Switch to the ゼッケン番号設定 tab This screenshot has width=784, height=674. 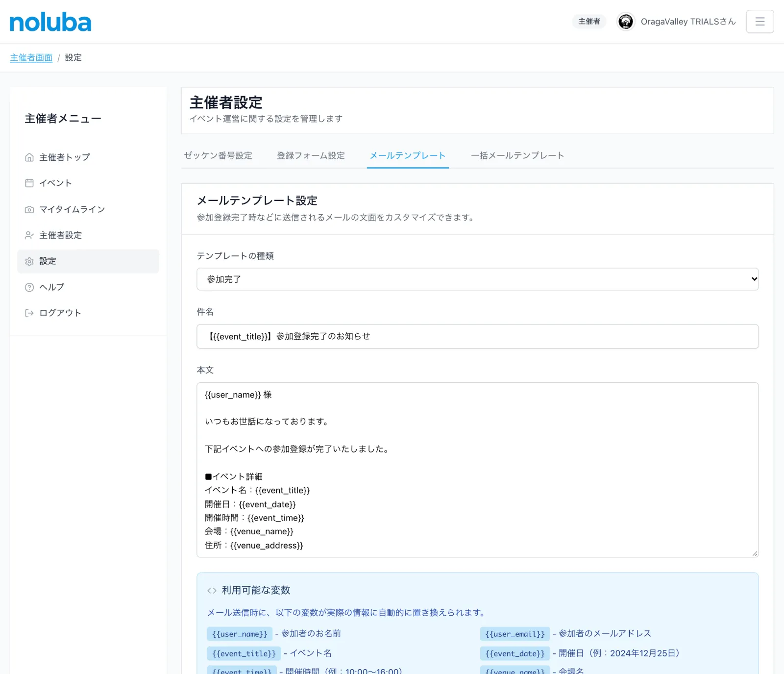pos(218,155)
